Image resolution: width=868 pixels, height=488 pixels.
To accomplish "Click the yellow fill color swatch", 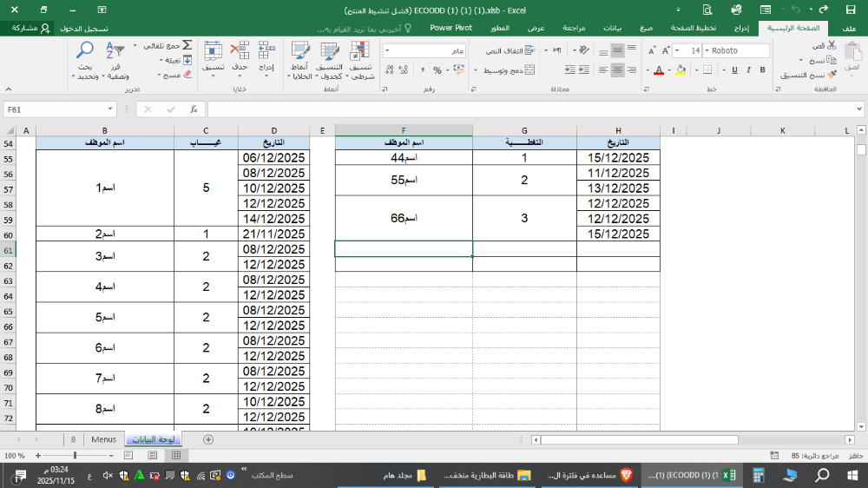I will (683, 70).
